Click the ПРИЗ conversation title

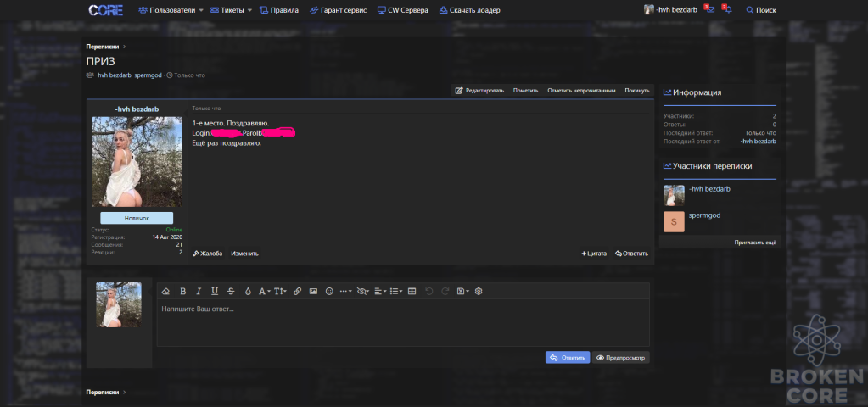tap(101, 61)
